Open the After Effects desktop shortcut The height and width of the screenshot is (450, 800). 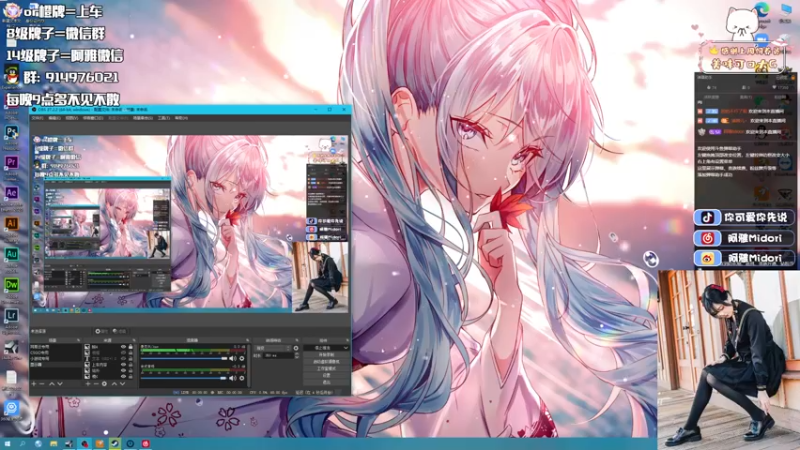point(11,193)
